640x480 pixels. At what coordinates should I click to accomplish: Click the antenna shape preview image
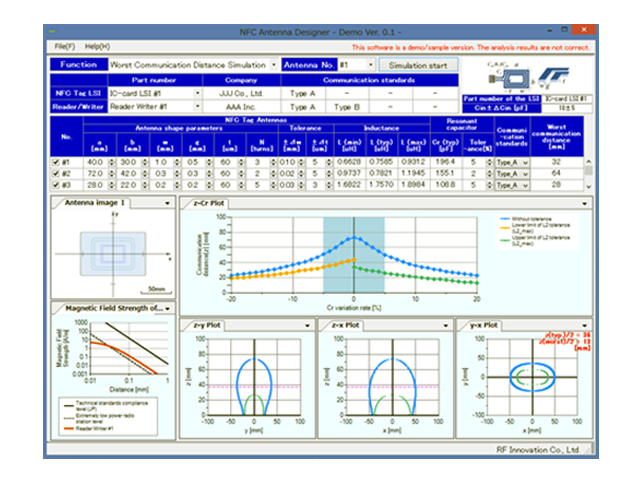click(x=113, y=253)
